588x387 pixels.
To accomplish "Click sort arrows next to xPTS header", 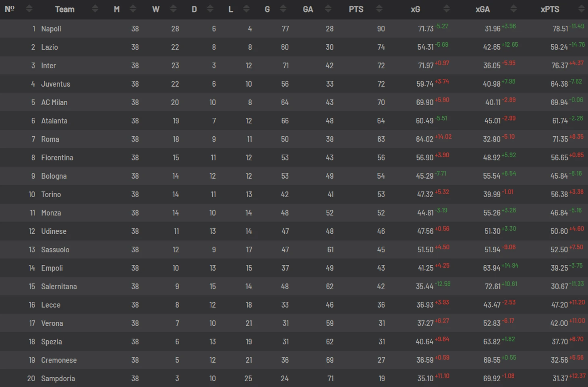I will [581, 9].
